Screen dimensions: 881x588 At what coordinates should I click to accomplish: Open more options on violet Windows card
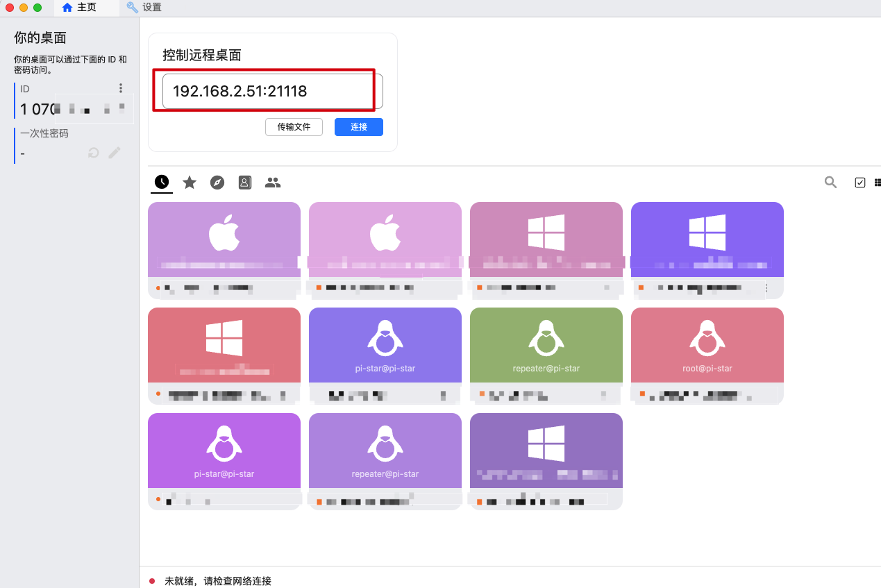pyautogui.click(x=766, y=287)
